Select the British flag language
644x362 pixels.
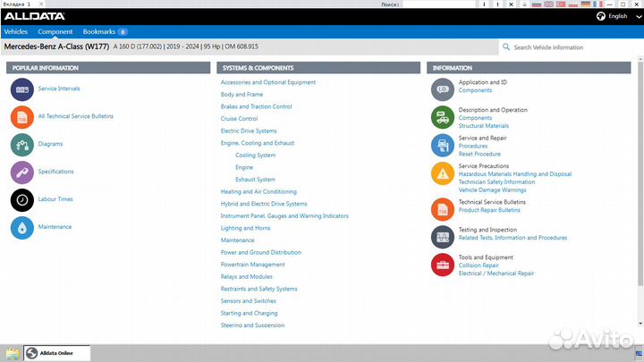click(548, 4)
